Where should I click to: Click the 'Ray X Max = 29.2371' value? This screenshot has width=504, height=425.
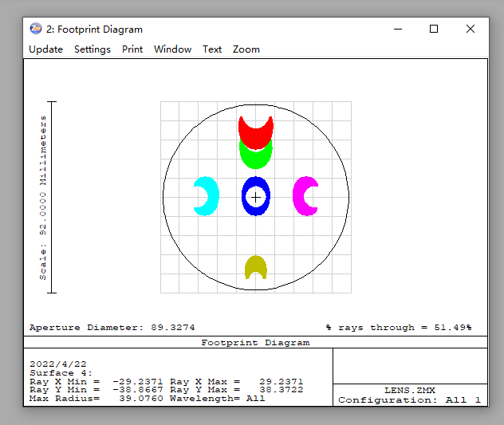[x=237, y=382]
